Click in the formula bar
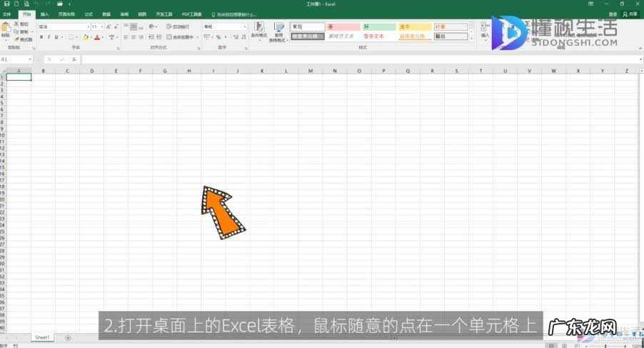Screen dimensions: 644x348 tap(359, 59)
